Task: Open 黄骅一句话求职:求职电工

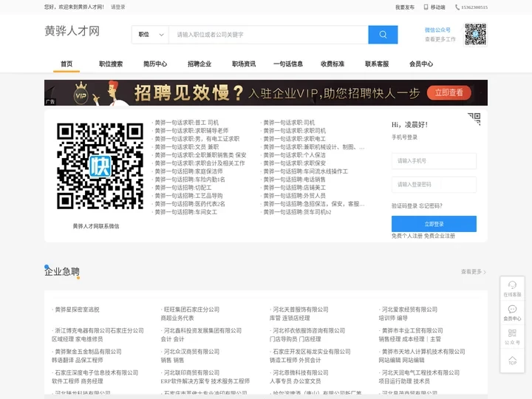Action: click(295, 139)
